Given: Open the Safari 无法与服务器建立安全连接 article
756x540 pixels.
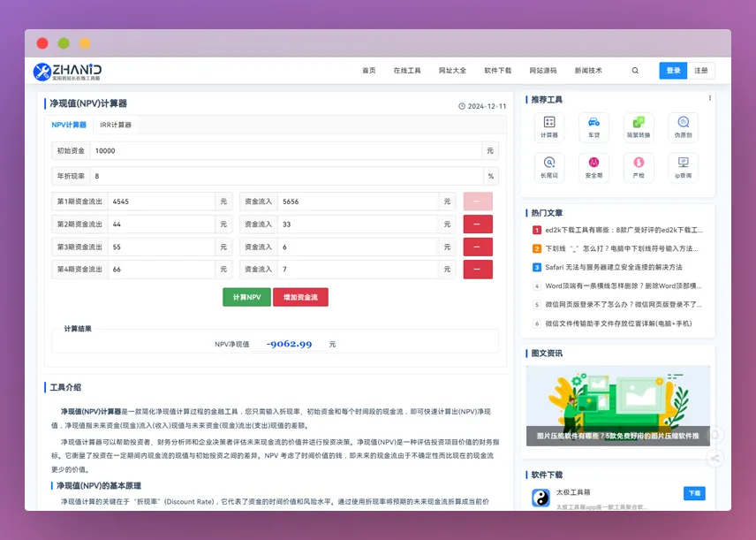Looking at the screenshot, I should [x=614, y=267].
